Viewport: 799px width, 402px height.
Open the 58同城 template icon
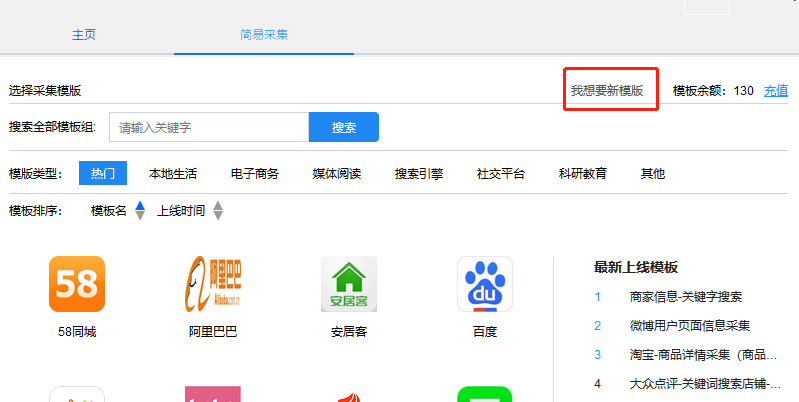point(77,284)
